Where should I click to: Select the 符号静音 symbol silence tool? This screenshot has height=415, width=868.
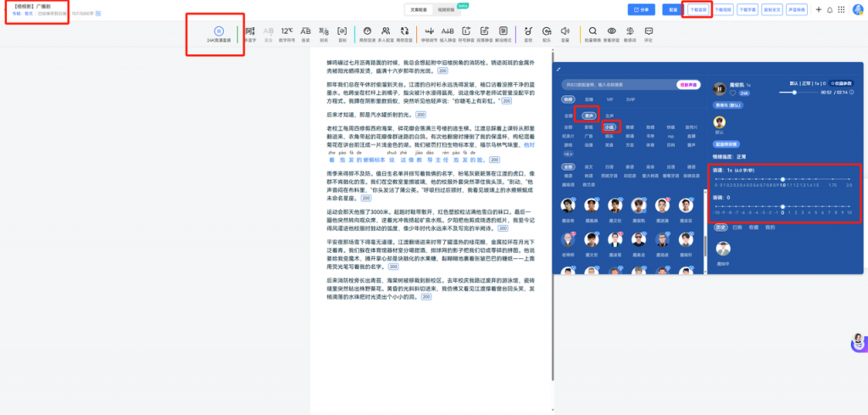[x=466, y=34]
